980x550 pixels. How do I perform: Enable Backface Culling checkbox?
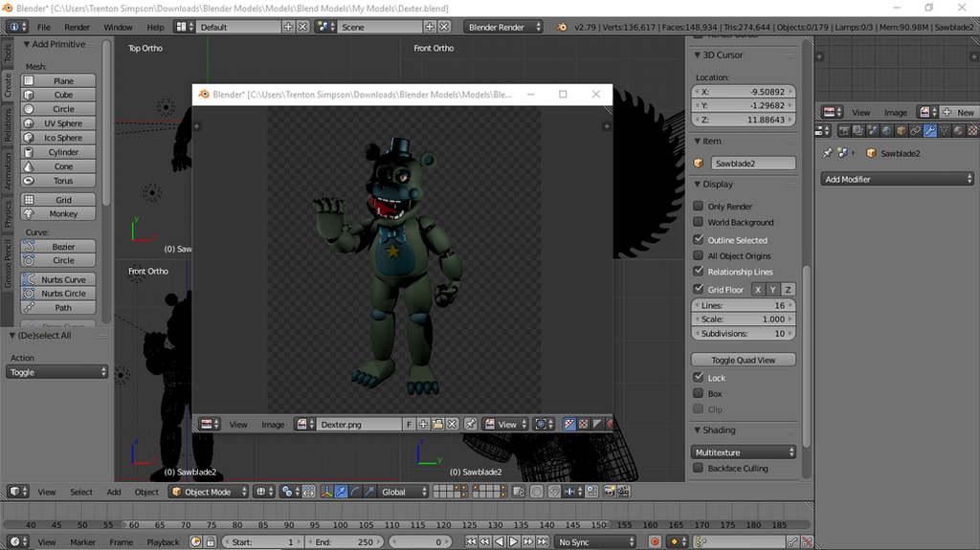coord(698,468)
